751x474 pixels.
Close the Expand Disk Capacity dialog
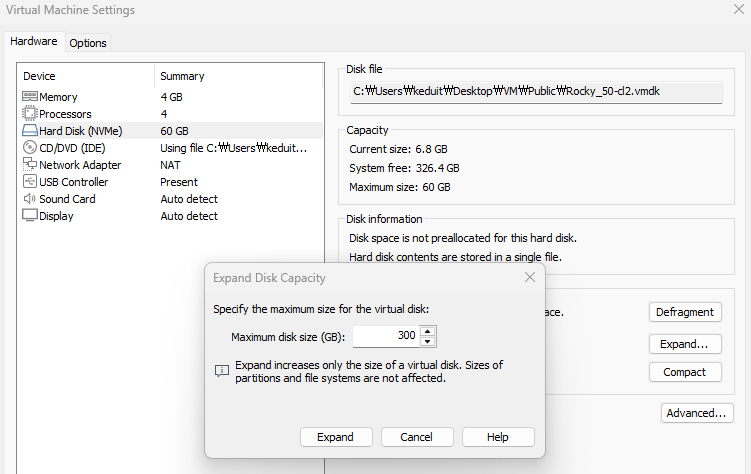[x=530, y=277]
